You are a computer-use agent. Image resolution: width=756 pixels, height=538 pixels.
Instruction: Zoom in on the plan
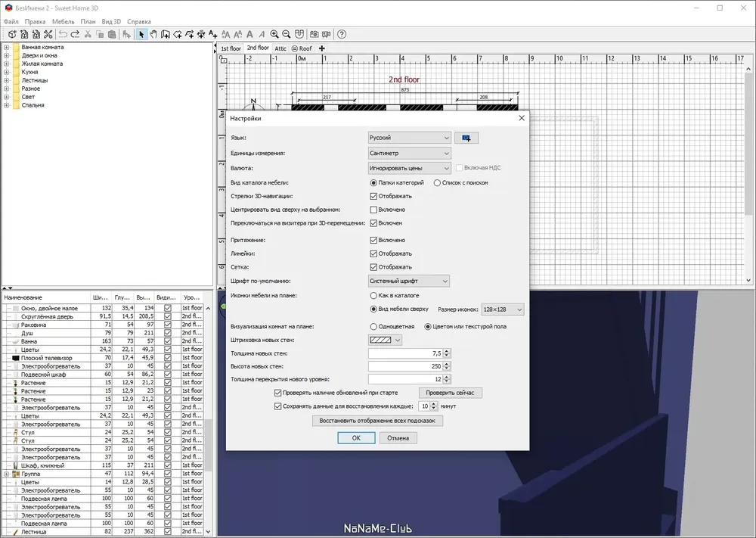point(274,34)
